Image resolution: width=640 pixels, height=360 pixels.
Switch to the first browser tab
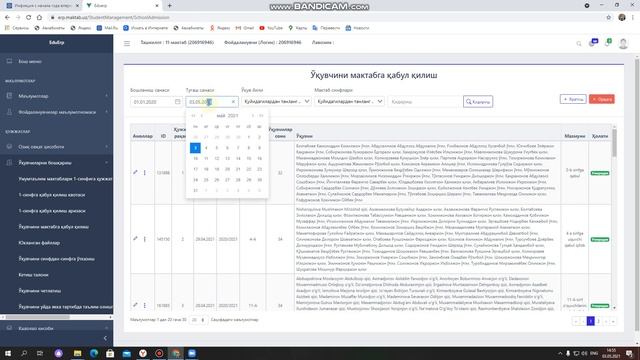coord(42,6)
